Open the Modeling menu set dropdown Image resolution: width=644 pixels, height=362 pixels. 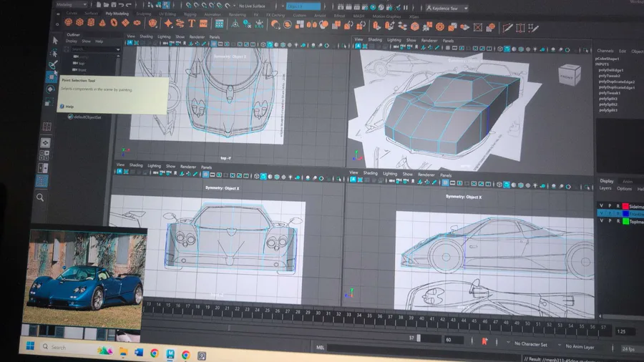coord(71,4)
